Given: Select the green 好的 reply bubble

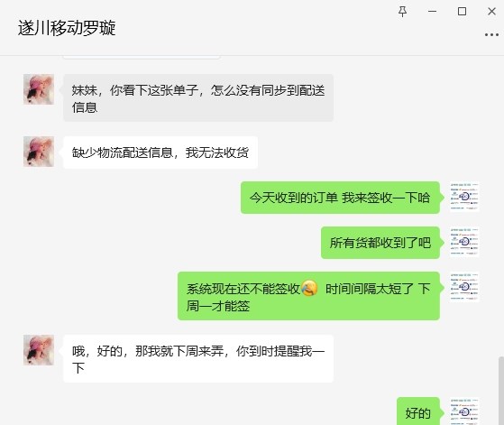Looking at the screenshot, I should point(418,411).
